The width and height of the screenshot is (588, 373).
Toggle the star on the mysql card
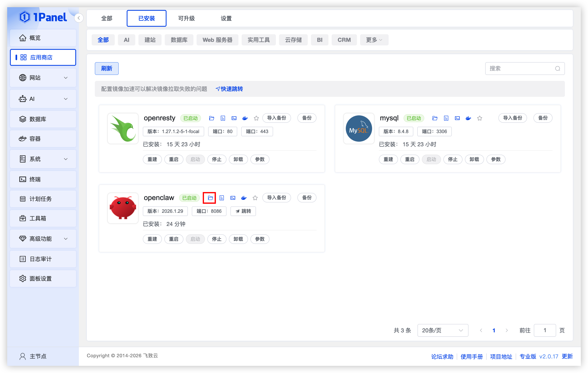(x=479, y=118)
